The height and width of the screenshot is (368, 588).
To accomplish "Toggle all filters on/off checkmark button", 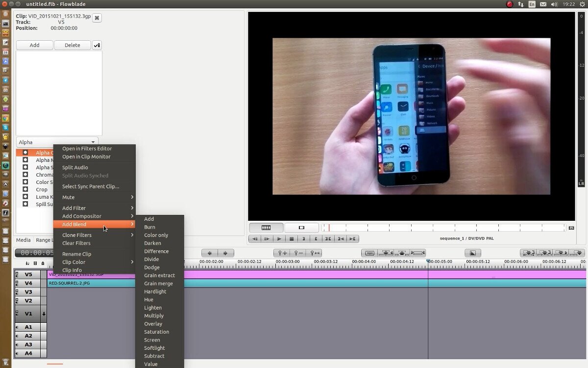I will [97, 45].
